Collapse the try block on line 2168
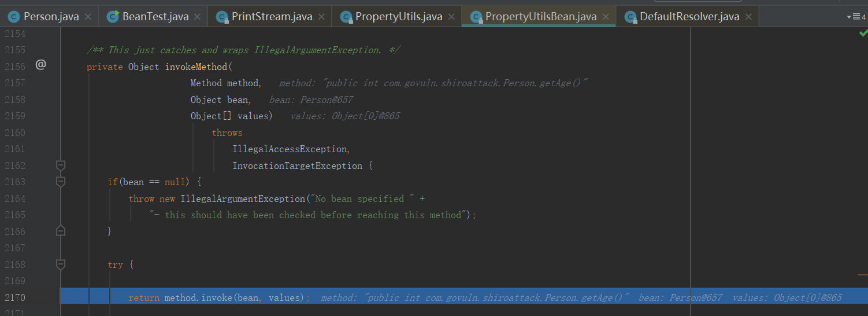The height and width of the screenshot is (316, 868). [x=61, y=264]
